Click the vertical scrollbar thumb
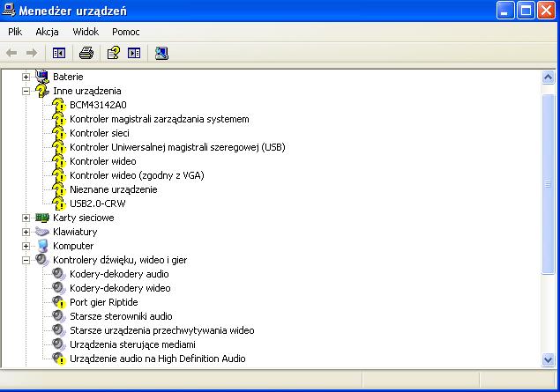 [x=549, y=184]
